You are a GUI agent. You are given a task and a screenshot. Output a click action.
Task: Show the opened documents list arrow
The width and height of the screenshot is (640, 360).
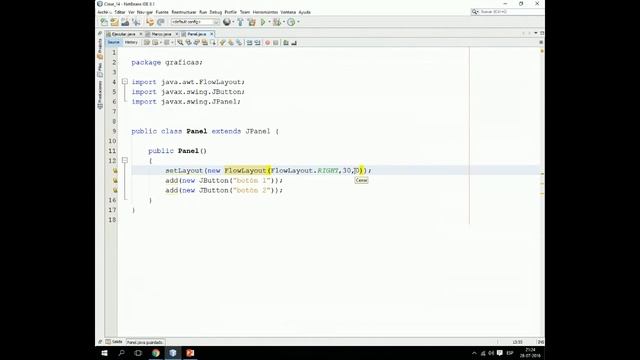[536, 33]
